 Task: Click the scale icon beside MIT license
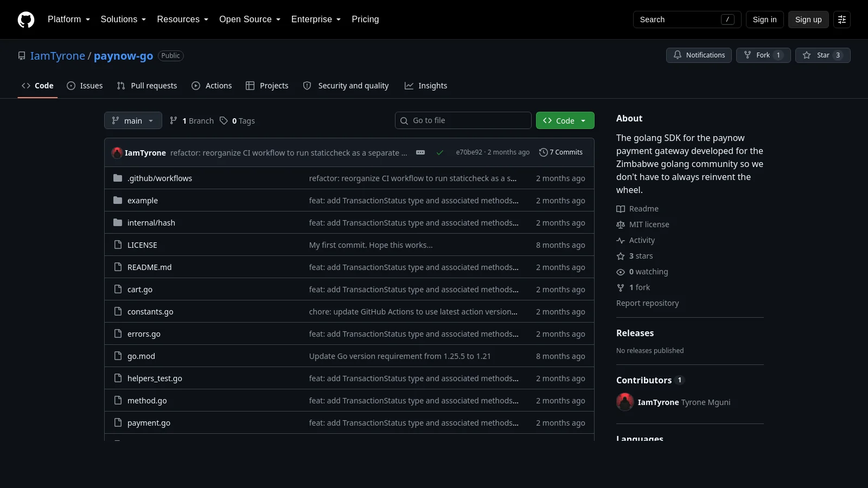click(x=621, y=225)
